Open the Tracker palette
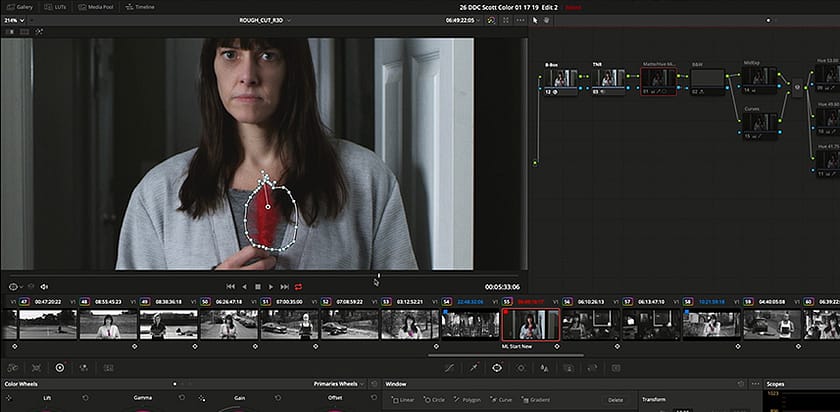 coord(521,368)
